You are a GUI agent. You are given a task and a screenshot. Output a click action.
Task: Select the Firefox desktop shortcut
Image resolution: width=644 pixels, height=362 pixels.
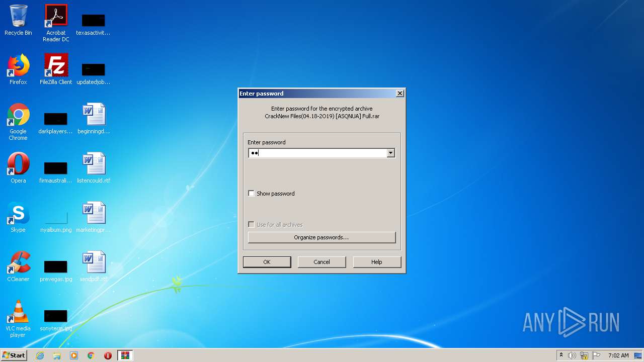pyautogui.click(x=18, y=69)
